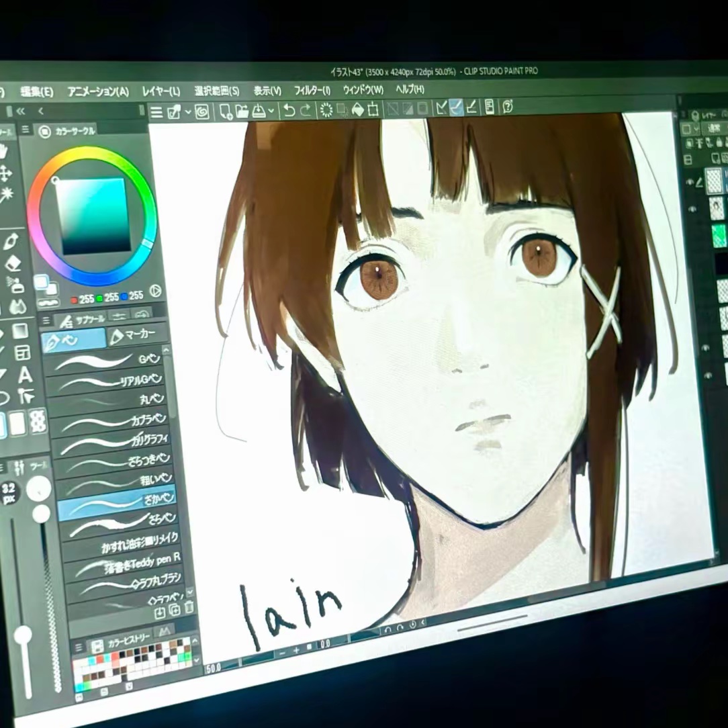Open a file from command bar
Screen dimensions: 728x728
pos(242,111)
